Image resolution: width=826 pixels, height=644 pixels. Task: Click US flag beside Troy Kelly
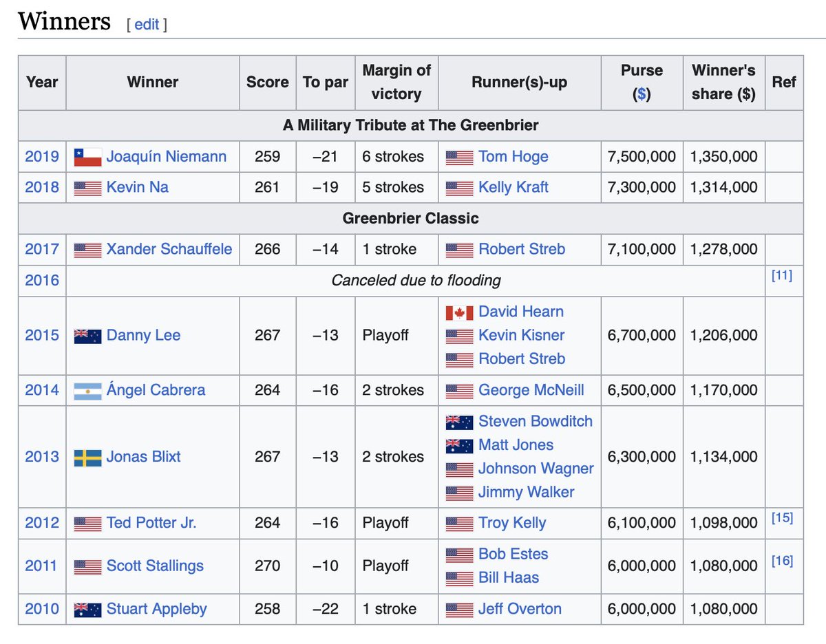[x=460, y=524]
